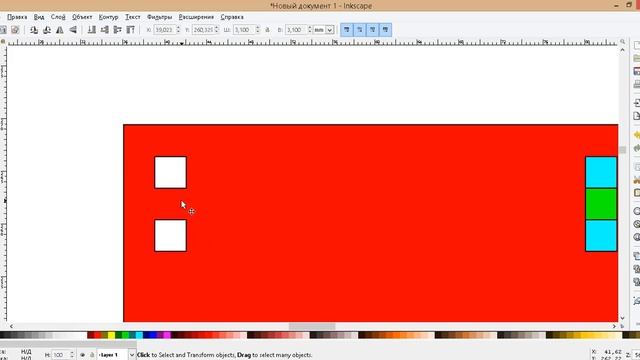The image size is (640, 360).
Task: Open the Фильтры menu
Action: point(160,17)
